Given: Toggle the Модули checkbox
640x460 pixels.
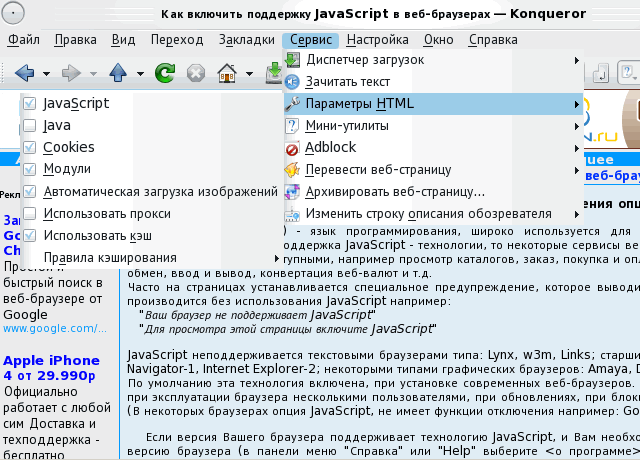Looking at the screenshot, I should click(30, 169).
